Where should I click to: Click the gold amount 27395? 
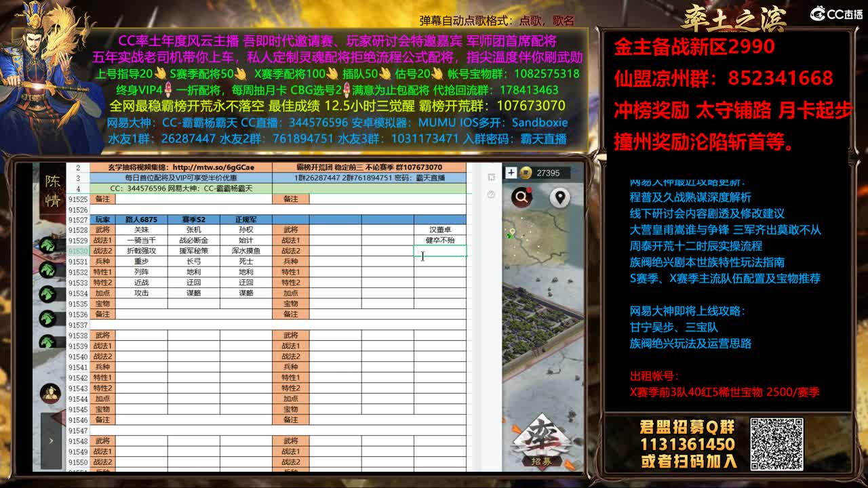[x=548, y=173]
